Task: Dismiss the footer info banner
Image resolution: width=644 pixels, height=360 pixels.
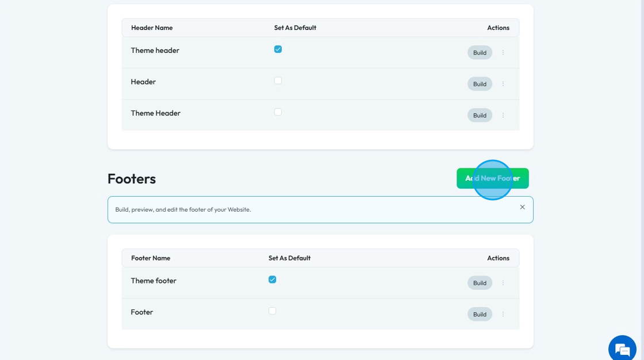Action: [523, 207]
